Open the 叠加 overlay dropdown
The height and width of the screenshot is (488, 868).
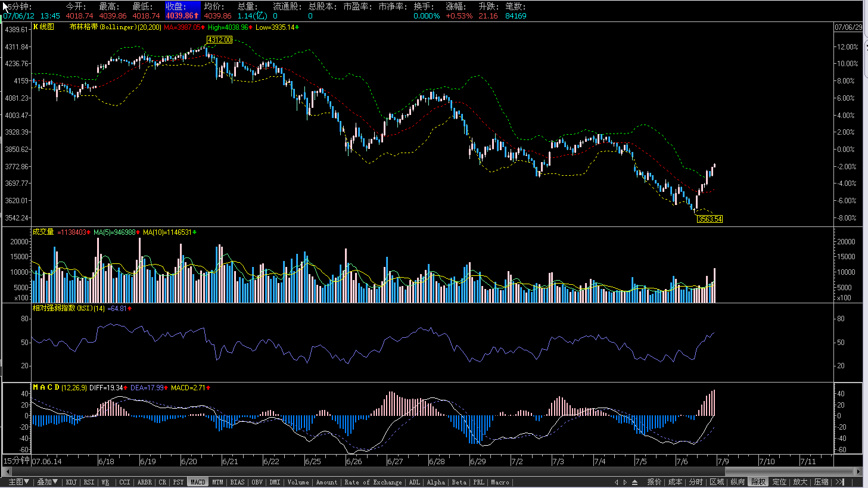point(47,482)
